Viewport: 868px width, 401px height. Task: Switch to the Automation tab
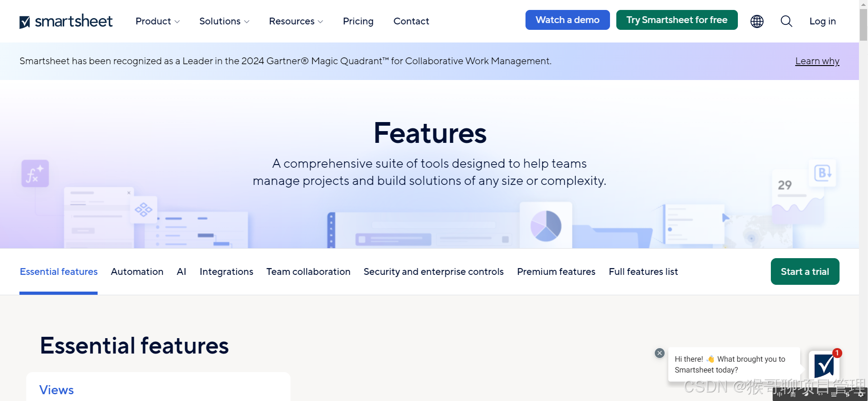point(137,272)
